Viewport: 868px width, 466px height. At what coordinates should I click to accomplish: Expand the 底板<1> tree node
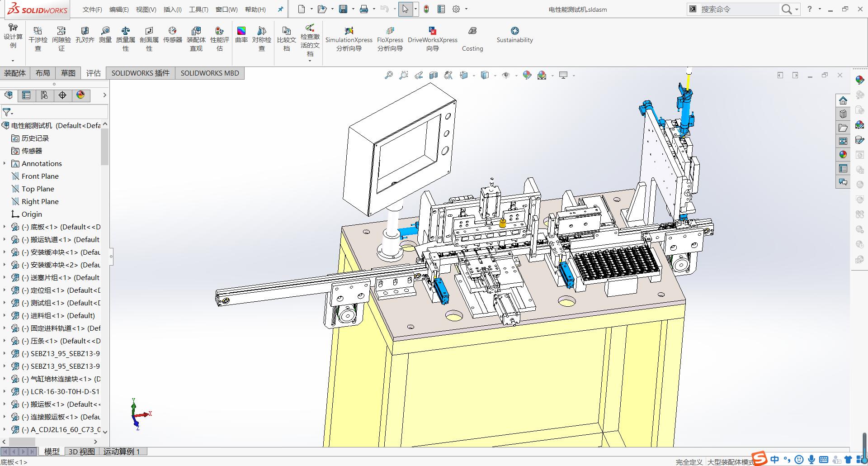tap(5, 227)
